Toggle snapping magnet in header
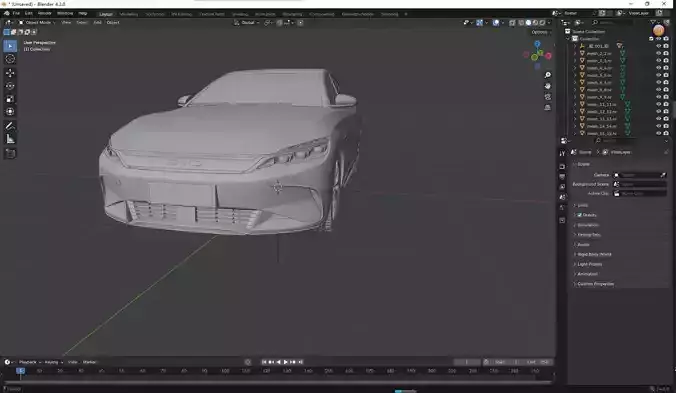Screen dimensions: 676x393 (279, 22)
